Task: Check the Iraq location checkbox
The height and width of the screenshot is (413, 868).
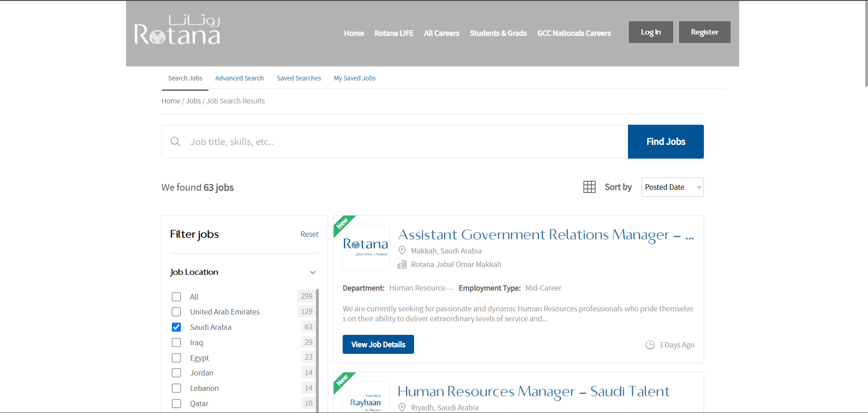Action: tap(176, 343)
